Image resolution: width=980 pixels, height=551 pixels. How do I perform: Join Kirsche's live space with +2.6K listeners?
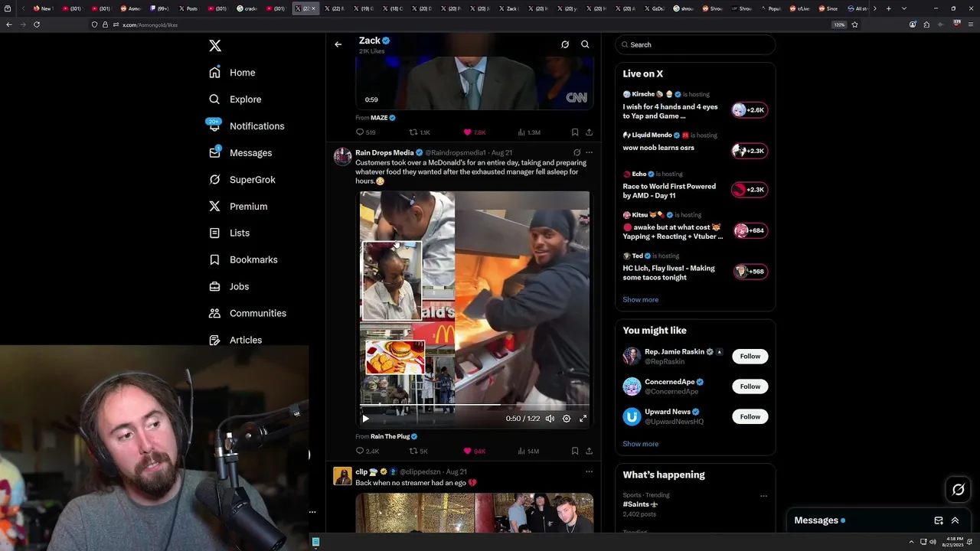749,110
